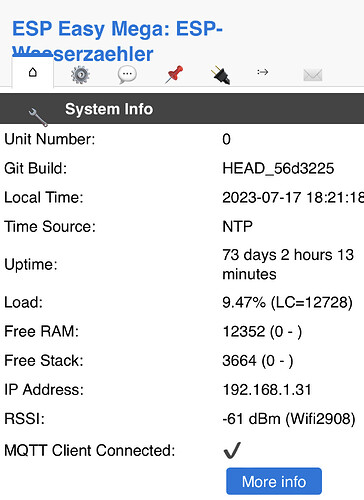Click the More info button
364x500 pixels.
[x=274, y=481]
